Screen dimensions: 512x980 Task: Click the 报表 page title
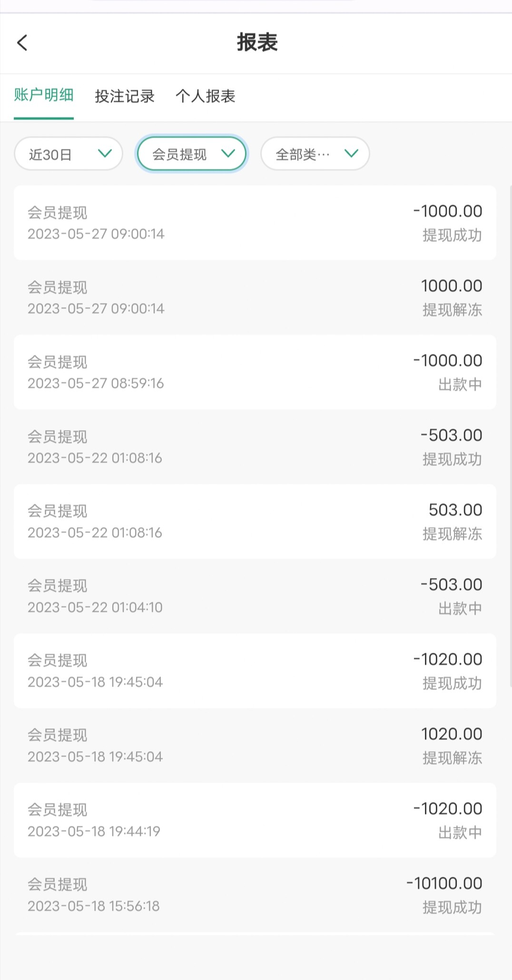257,42
